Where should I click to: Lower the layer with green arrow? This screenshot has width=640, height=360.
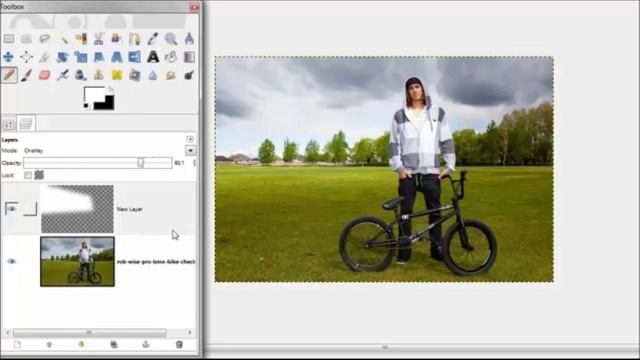[81, 345]
